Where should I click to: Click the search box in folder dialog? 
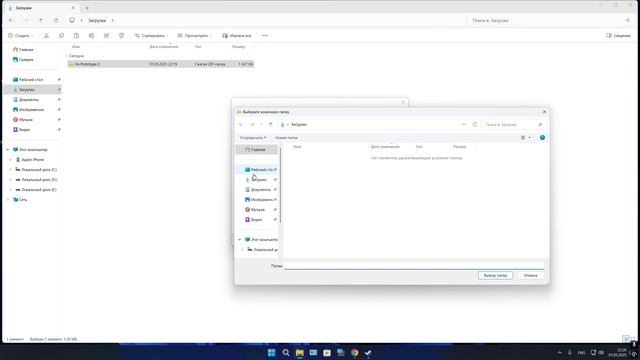point(513,124)
